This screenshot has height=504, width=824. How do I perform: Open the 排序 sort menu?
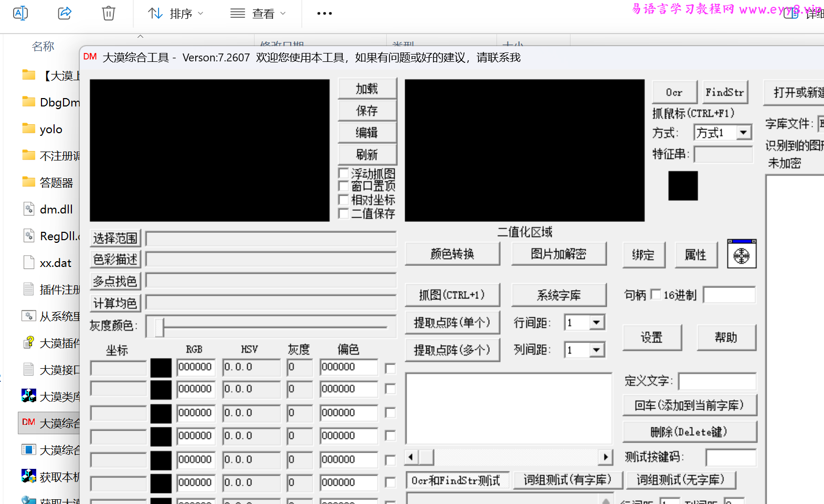tap(175, 13)
